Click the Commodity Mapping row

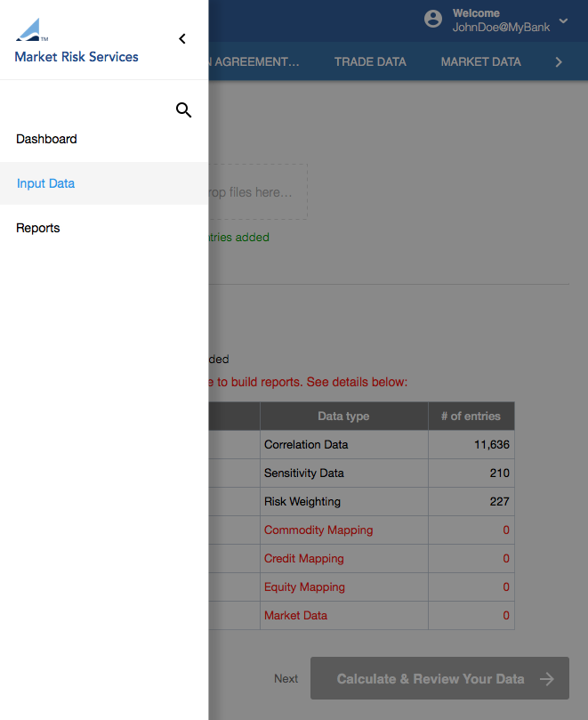(x=318, y=530)
